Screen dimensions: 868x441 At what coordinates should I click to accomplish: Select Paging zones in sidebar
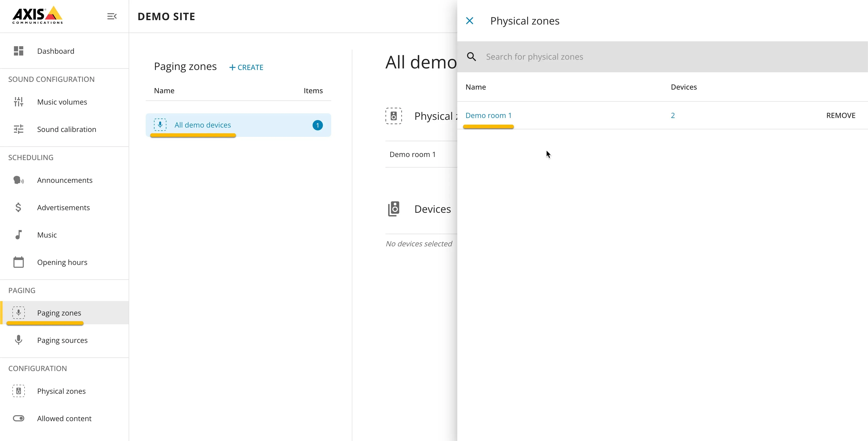click(64, 312)
